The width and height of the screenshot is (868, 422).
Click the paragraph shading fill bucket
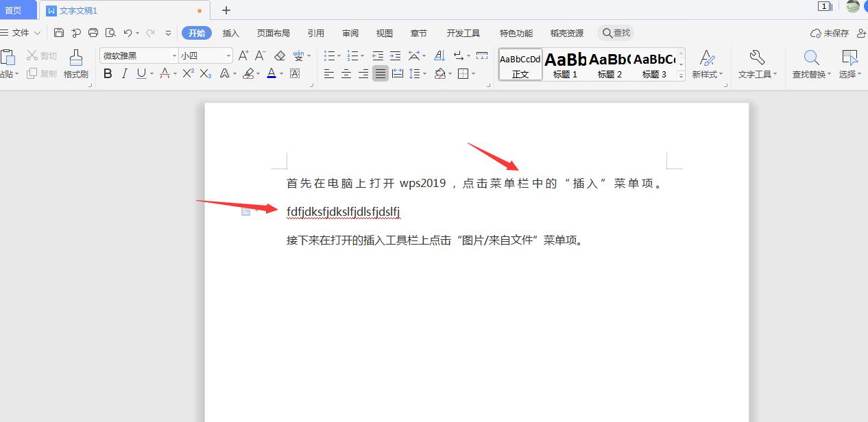pos(440,73)
